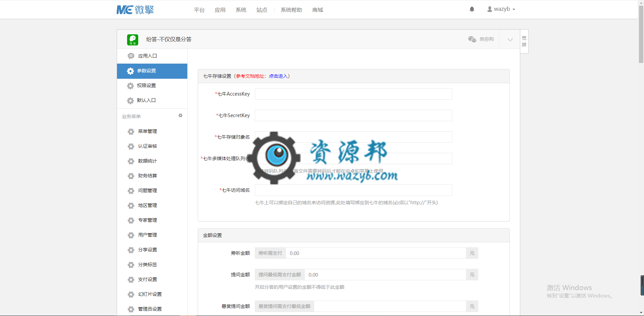Open the 商城 menu item
Viewport: 644px width, 316px height.
pos(317,10)
